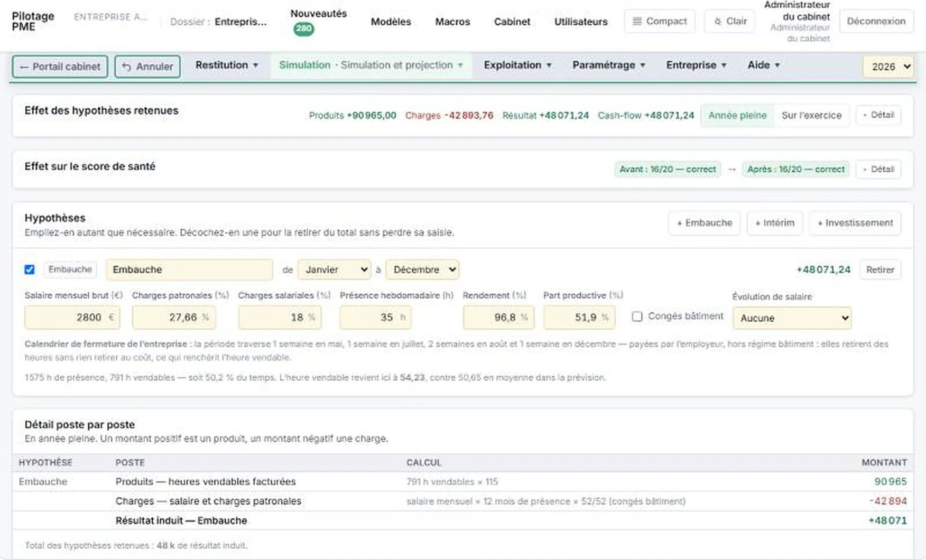Open the Exploitation menu
926x560 pixels.
[x=517, y=65]
